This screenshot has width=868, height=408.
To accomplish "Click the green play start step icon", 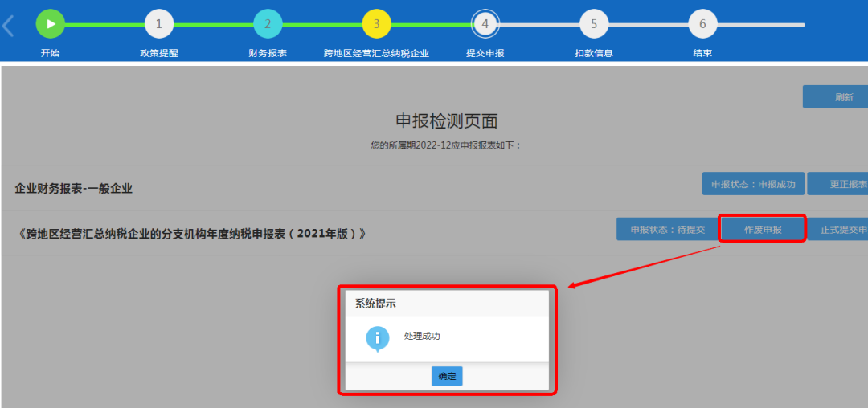I will 51,24.
